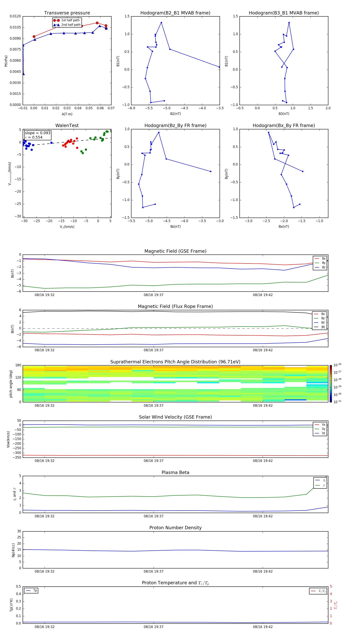This screenshot has height=644, width=351.
Task: Click the "Transverse pressure" plot title
Action: click(67, 13)
